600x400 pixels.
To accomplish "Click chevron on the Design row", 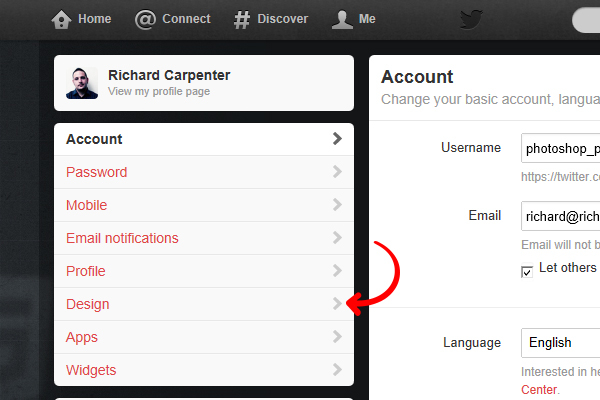I will (x=337, y=303).
